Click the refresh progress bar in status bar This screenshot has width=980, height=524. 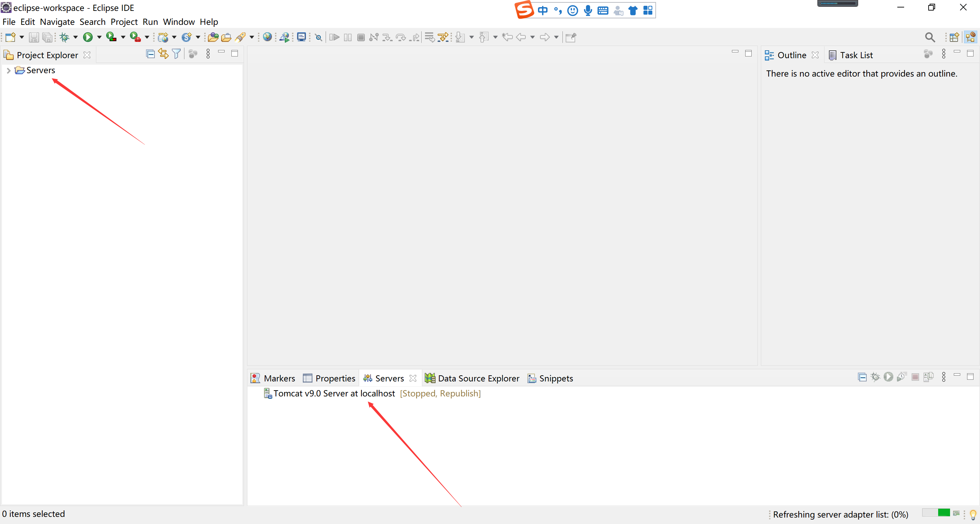937,513
